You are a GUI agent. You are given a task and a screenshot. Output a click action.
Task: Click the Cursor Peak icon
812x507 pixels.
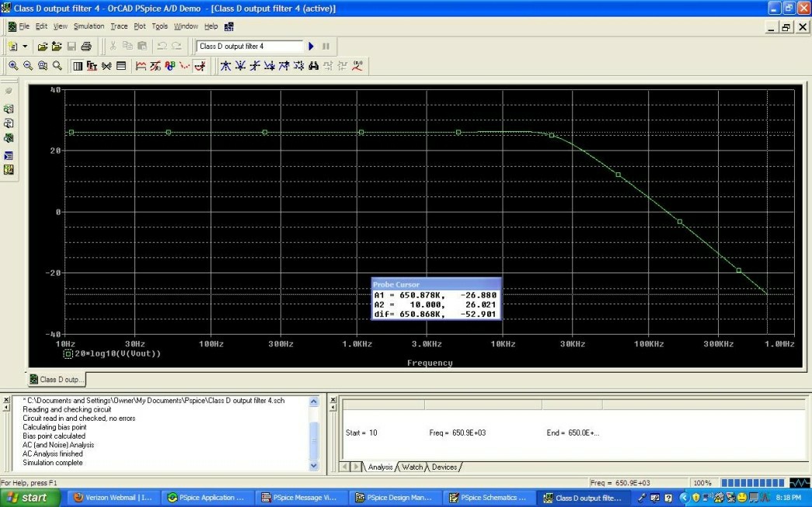(226, 66)
